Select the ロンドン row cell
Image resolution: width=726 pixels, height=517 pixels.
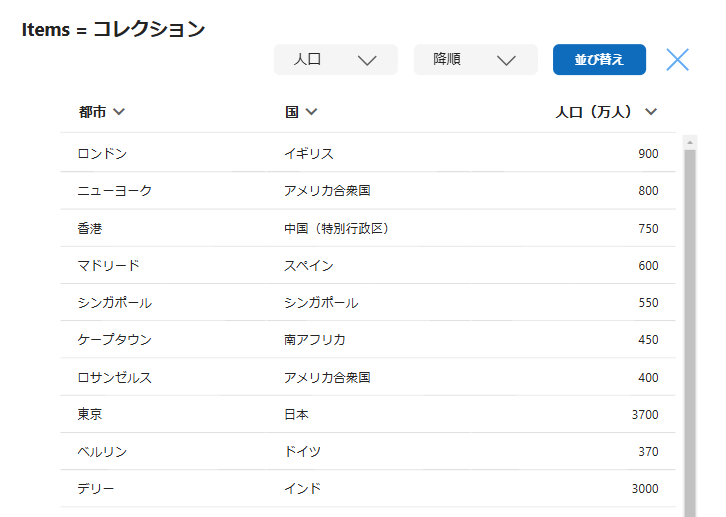click(x=102, y=154)
